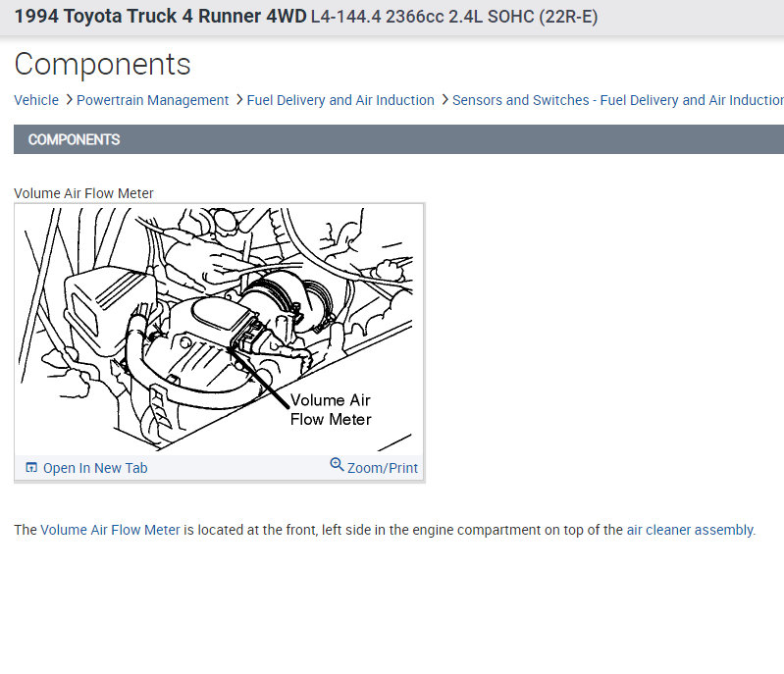Click the chevron before Sensors and Switches
The height and width of the screenshot is (674, 784).
pos(444,100)
